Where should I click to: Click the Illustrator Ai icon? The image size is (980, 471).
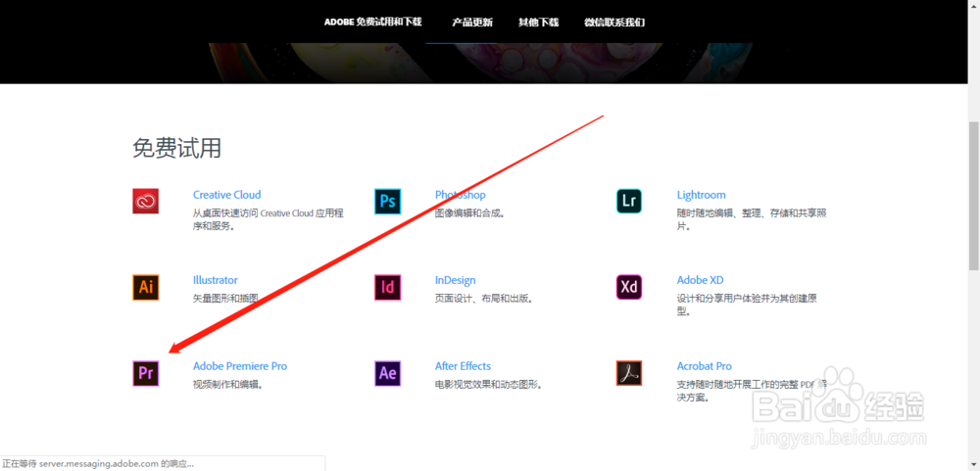(x=146, y=287)
